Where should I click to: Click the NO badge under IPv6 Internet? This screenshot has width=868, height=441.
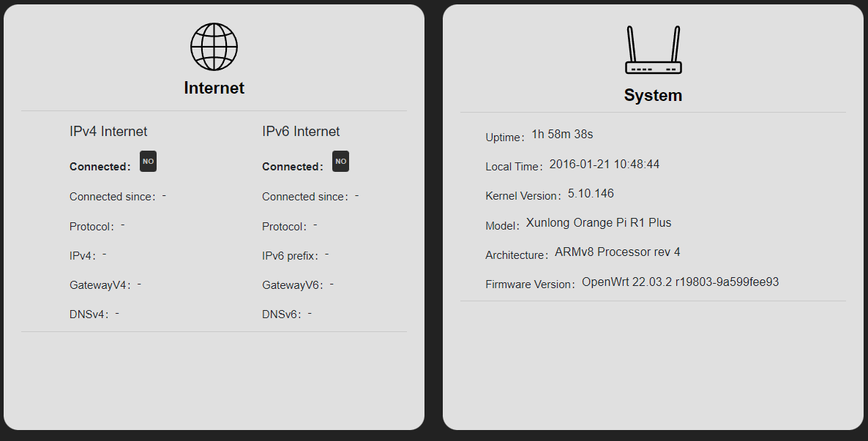(340, 162)
